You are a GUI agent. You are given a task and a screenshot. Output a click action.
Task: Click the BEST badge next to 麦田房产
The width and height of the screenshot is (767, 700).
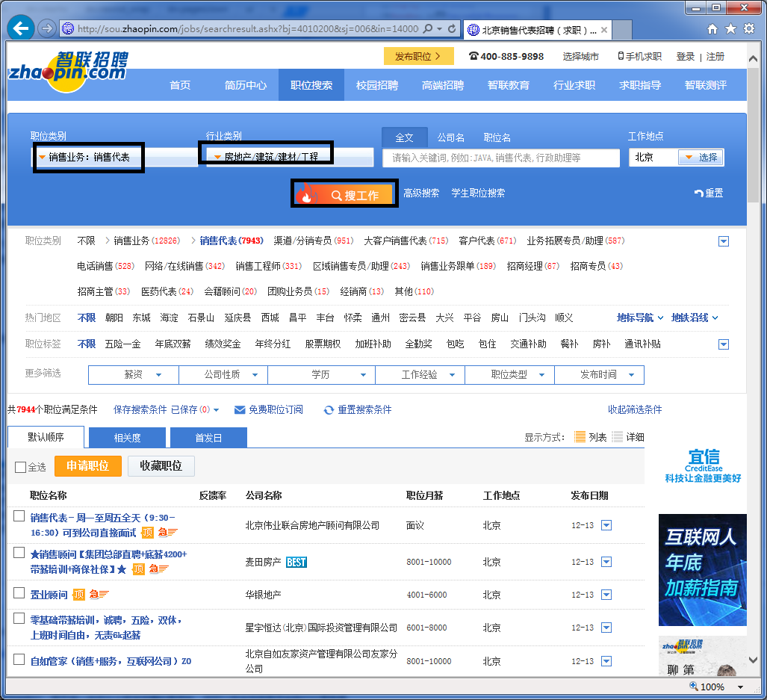(x=296, y=562)
